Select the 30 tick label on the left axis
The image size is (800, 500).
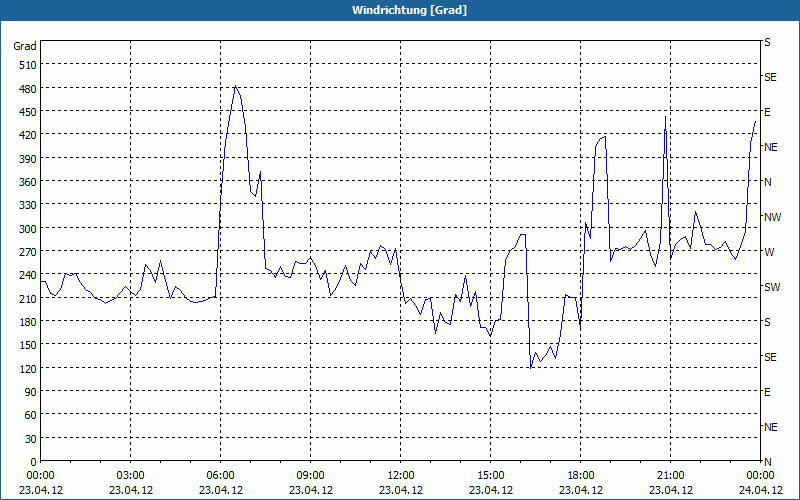(x=31, y=438)
